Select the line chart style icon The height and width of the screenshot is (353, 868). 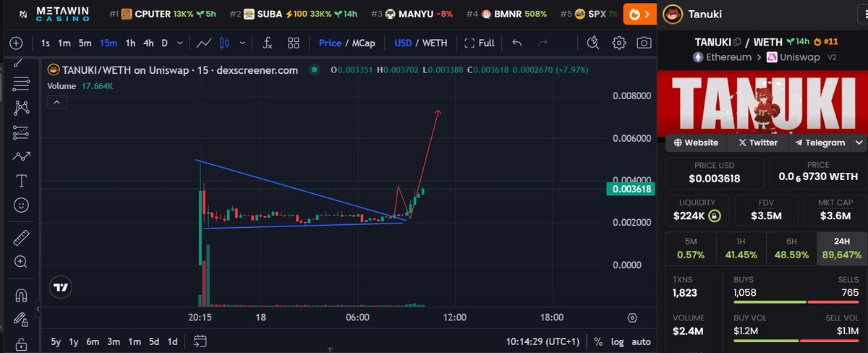204,43
